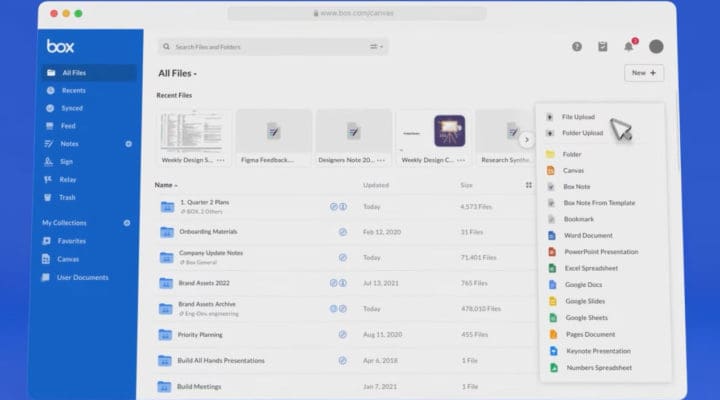Switch file list to grid view icon
The height and width of the screenshot is (400, 720).
coord(529,185)
